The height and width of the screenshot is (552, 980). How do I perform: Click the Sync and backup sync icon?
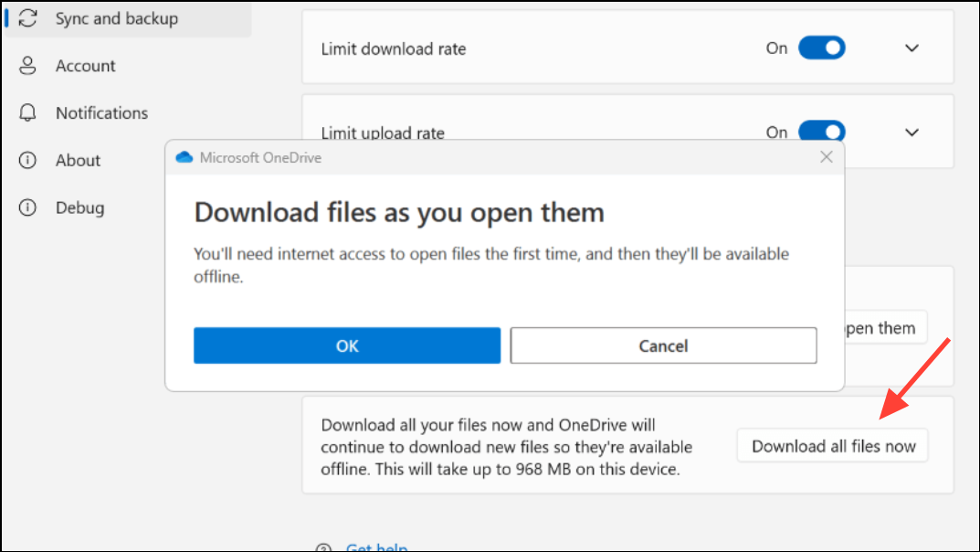[x=27, y=18]
